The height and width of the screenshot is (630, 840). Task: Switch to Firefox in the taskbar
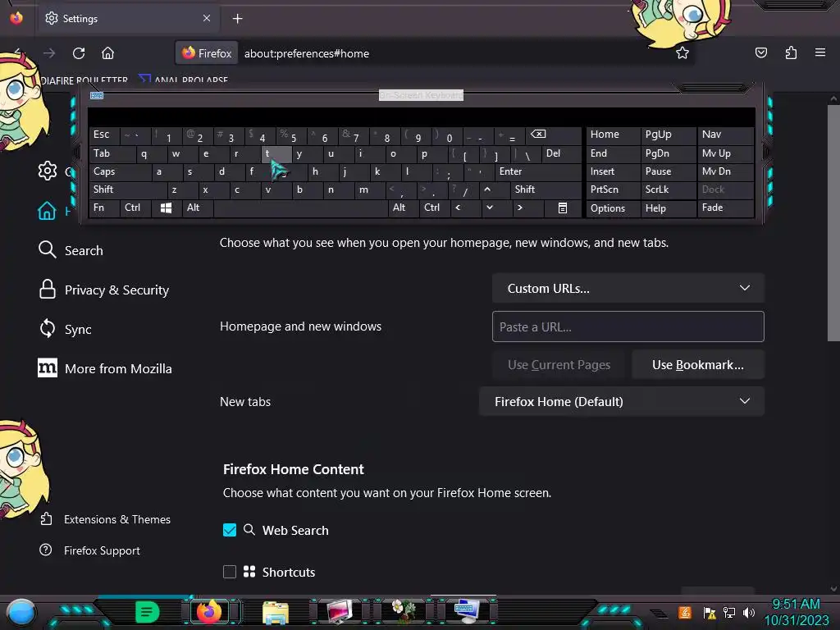click(209, 611)
